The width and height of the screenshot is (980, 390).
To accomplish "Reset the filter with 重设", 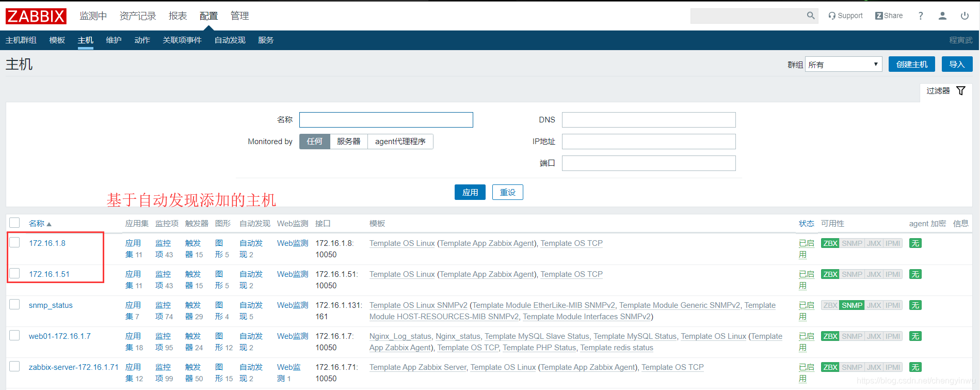I will pyautogui.click(x=508, y=192).
